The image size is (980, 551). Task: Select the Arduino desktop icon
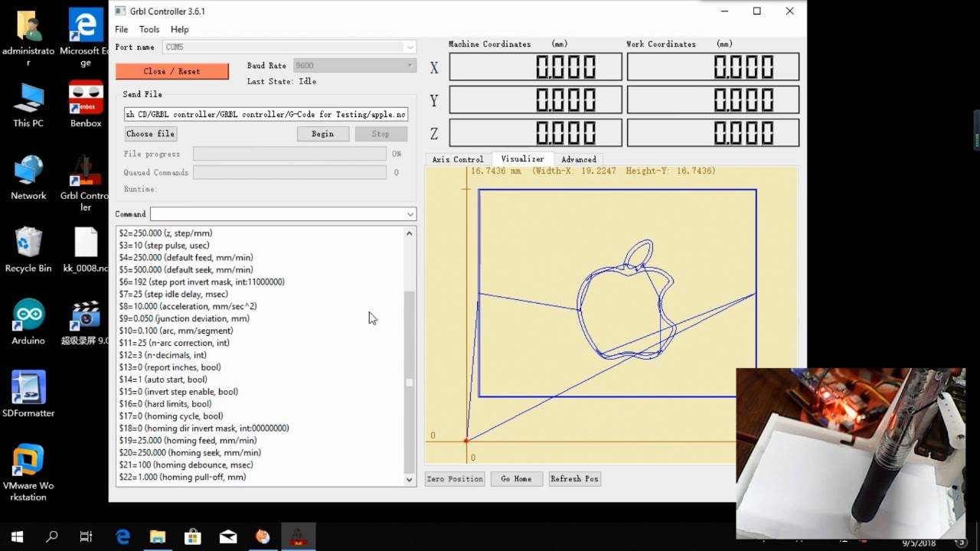28,321
